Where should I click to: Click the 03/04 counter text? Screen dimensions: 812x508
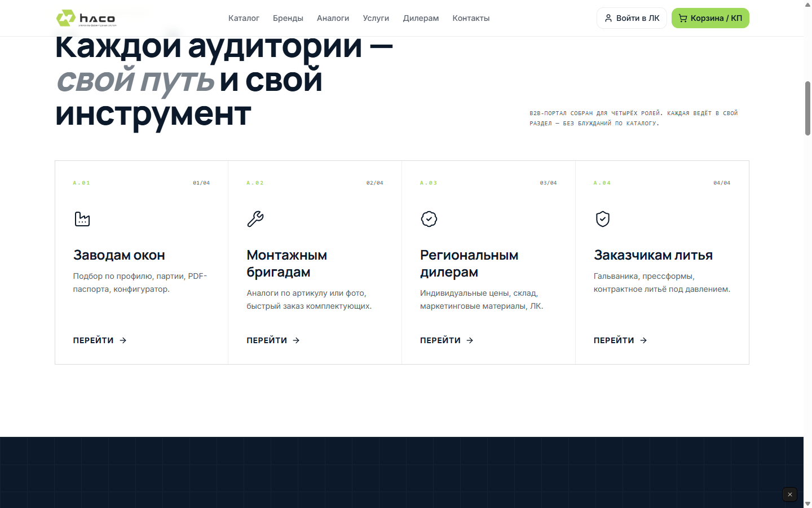point(548,183)
